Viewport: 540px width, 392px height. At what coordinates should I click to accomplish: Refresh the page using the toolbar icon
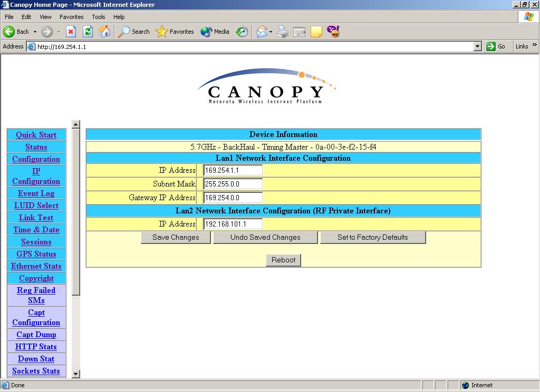click(x=88, y=32)
